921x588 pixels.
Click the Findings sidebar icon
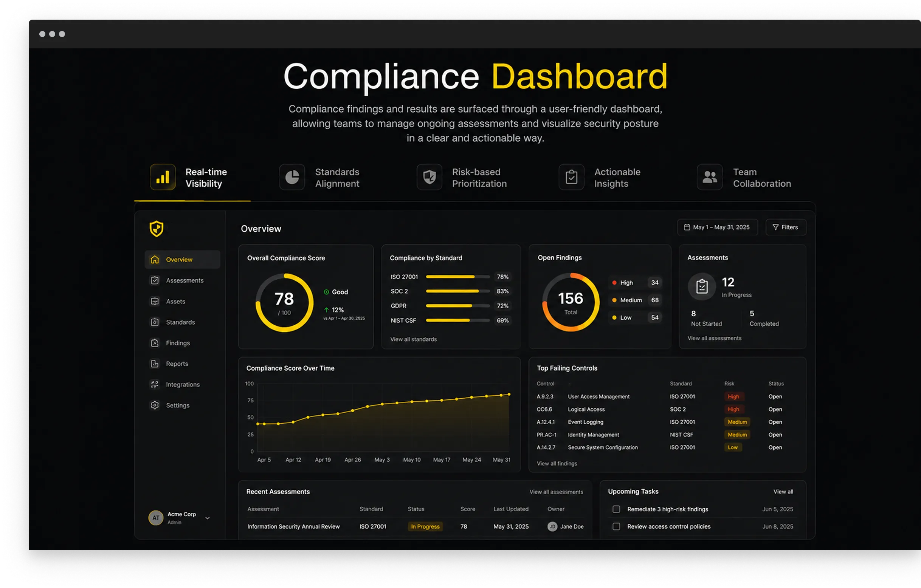pos(155,343)
